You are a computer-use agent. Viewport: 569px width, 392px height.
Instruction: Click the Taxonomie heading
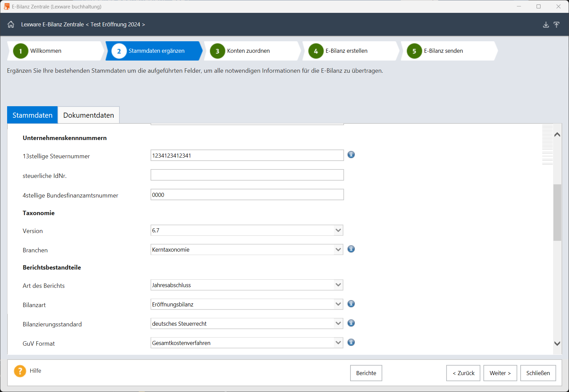tap(39, 213)
